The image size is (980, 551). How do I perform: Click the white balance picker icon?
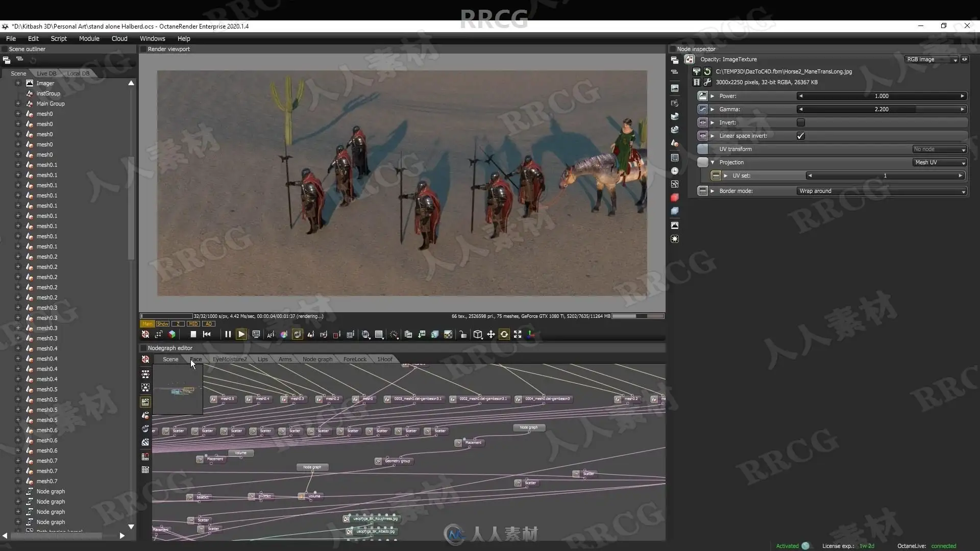(284, 335)
